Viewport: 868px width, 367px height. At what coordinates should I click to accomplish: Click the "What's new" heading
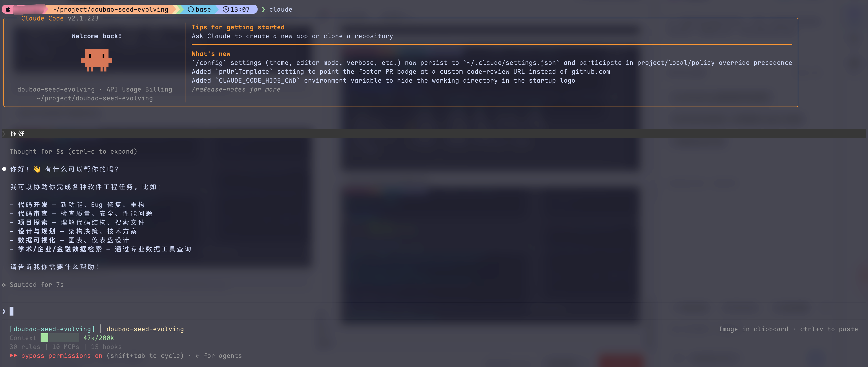211,54
